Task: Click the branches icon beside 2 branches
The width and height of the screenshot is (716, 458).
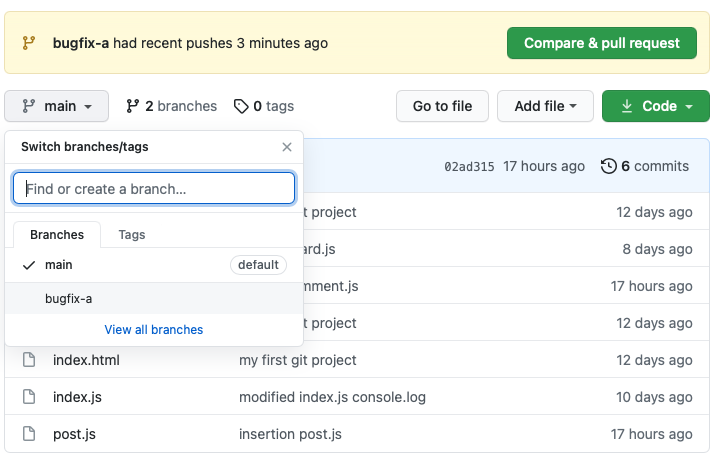Action: pos(132,106)
